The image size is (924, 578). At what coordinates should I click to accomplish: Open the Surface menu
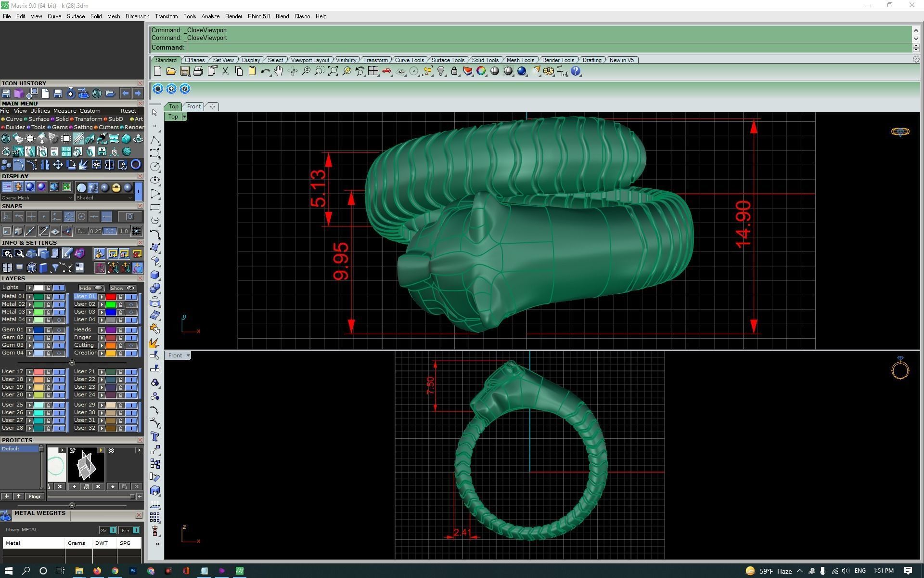click(x=76, y=16)
